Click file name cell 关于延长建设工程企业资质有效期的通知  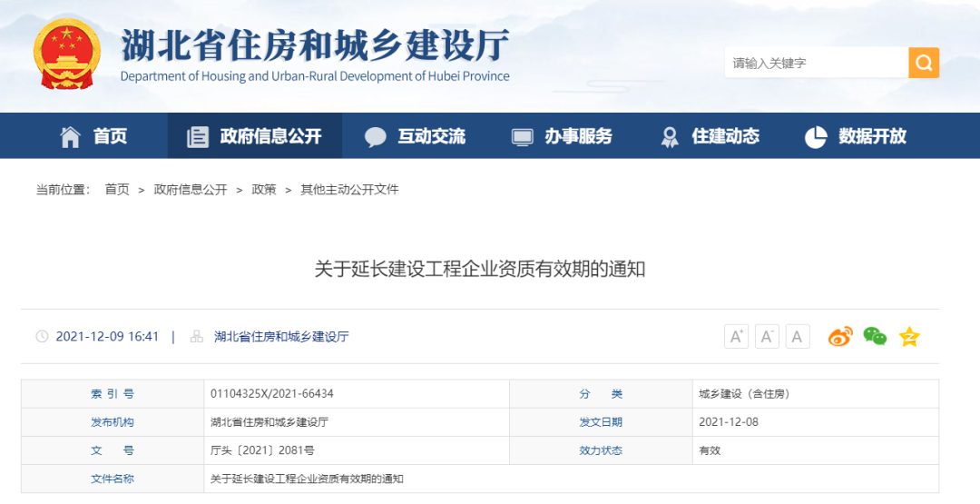(x=572, y=479)
